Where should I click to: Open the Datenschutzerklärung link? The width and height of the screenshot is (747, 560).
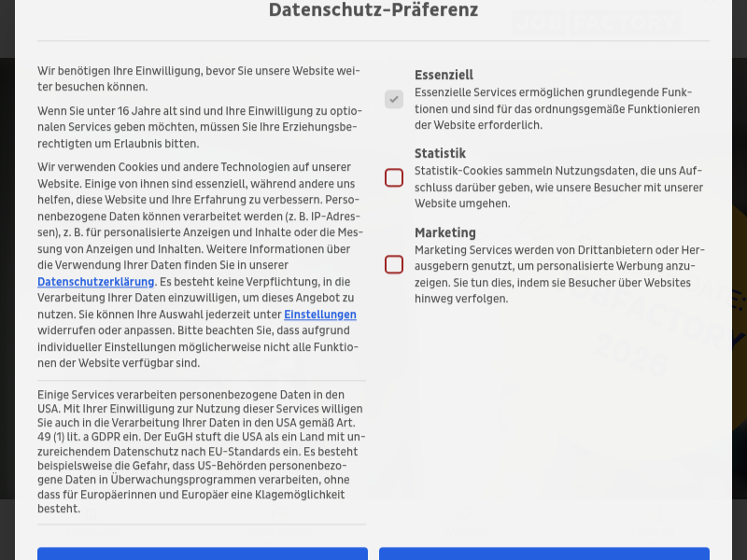pyautogui.click(x=95, y=281)
